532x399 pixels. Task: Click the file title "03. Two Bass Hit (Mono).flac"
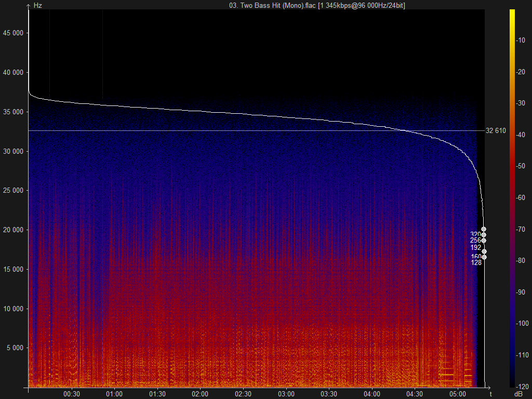(x=272, y=5)
